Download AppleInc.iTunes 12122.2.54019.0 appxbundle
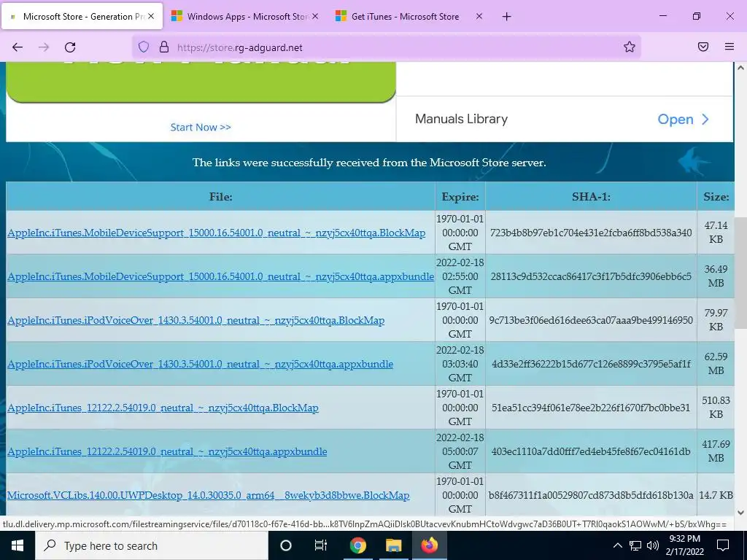The width and height of the screenshot is (747, 560). [167, 452]
